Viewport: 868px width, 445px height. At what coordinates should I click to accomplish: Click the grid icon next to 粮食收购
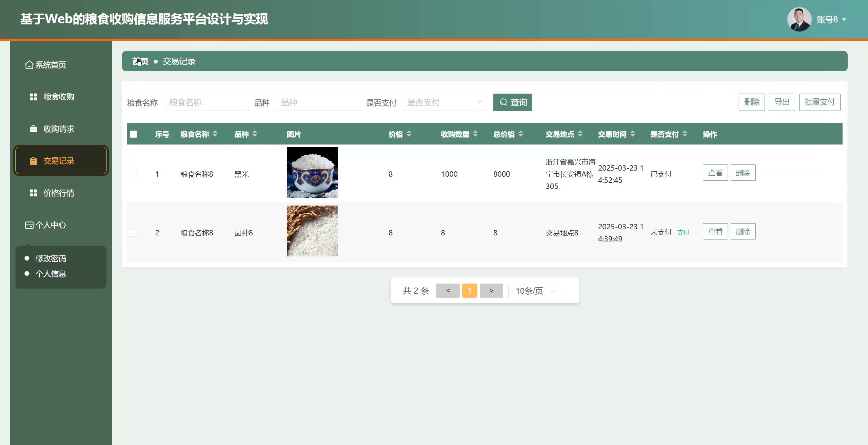click(x=33, y=97)
